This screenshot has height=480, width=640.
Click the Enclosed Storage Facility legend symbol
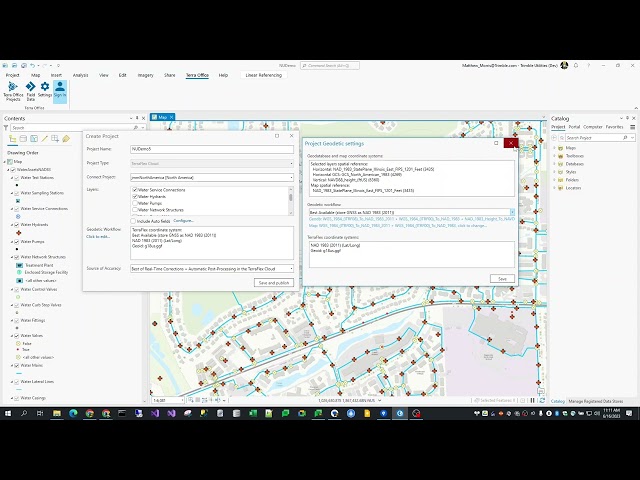(x=19, y=272)
